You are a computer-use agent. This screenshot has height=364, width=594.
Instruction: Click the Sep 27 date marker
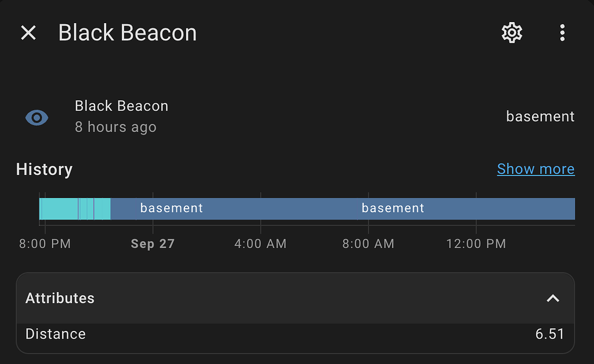click(x=153, y=244)
